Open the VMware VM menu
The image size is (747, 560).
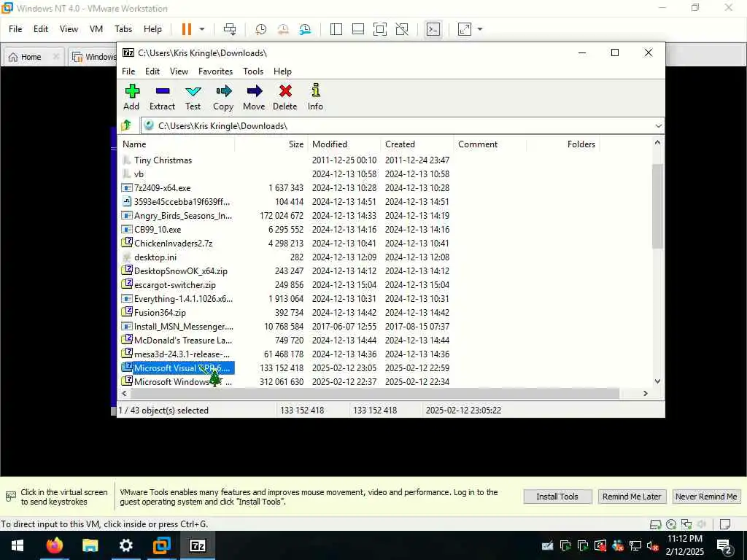pyautogui.click(x=96, y=29)
